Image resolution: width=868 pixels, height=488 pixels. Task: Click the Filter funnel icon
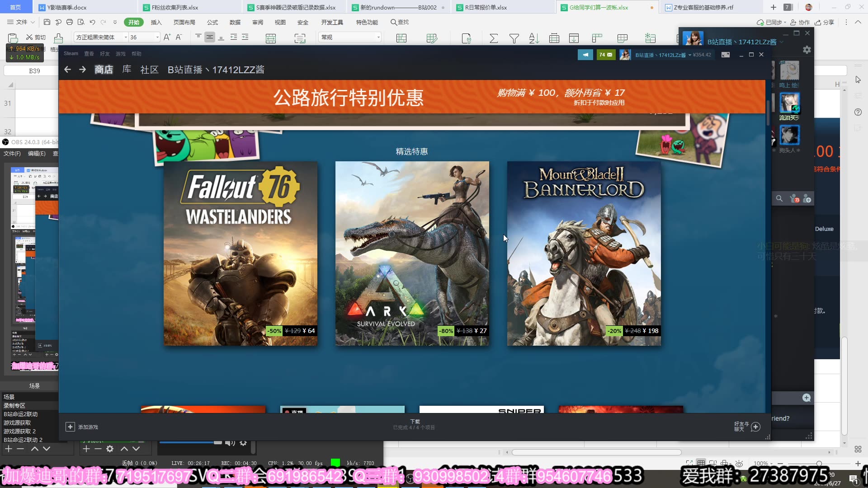(x=514, y=38)
